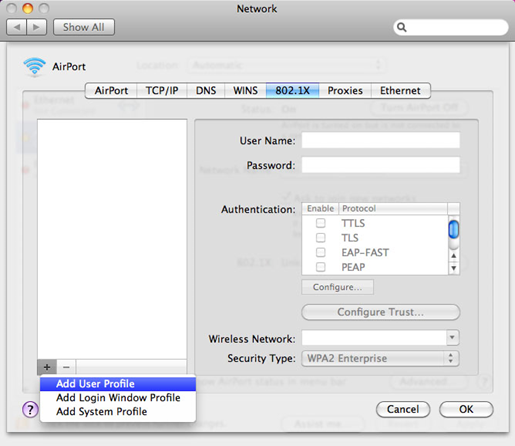
Task: Click the forward navigation arrow
Action: click(x=36, y=27)
